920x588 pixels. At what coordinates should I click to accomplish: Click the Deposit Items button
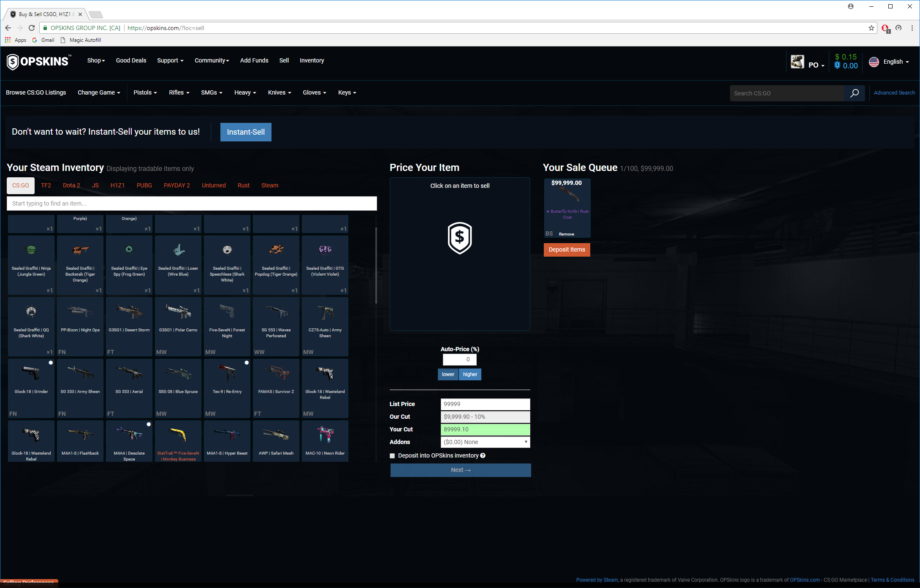(x=567, y=249)
